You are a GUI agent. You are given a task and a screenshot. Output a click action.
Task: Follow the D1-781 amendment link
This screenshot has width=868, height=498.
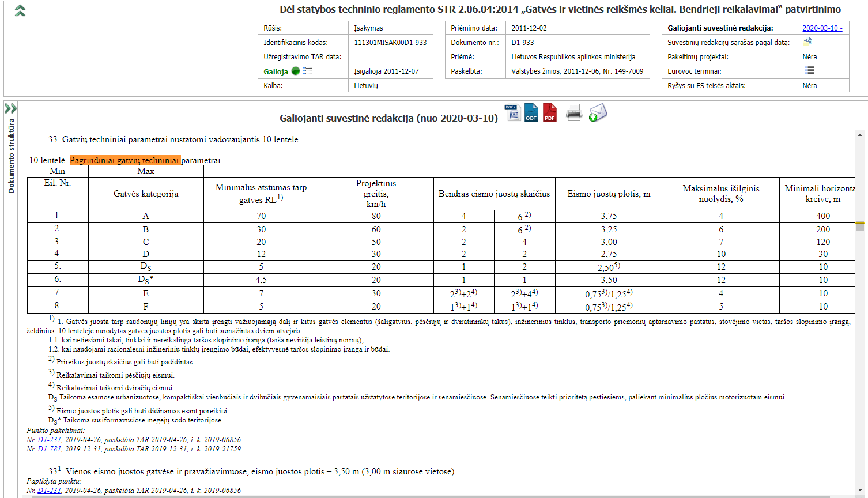tap(50, 449)
